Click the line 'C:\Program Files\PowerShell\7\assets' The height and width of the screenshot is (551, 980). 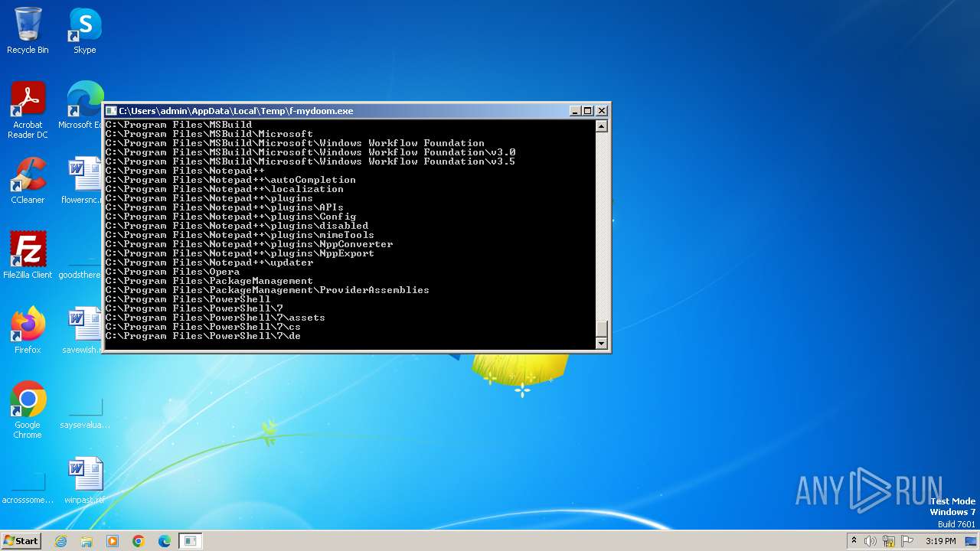pos(215,318)
